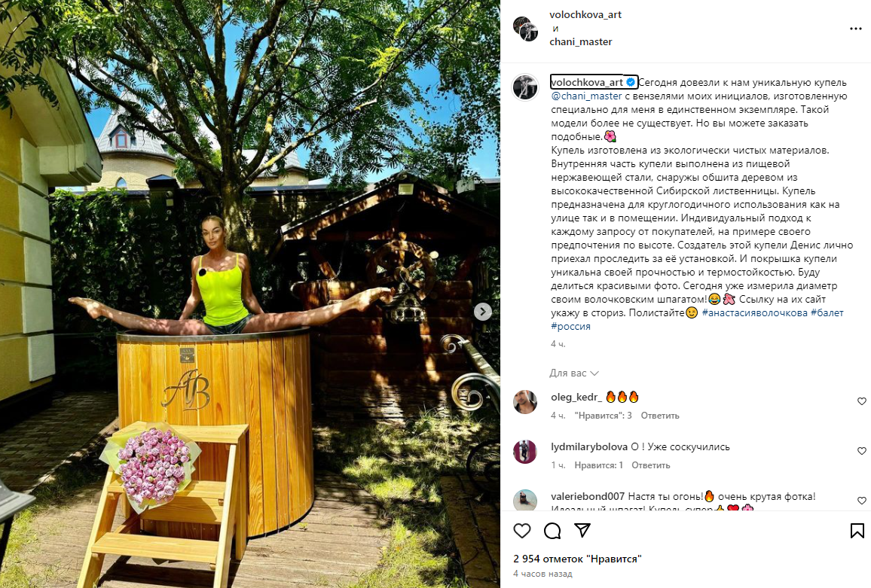
Task: Expand the 'Для вас' comments sorting dropdown
Action: (x=574, y=373)
